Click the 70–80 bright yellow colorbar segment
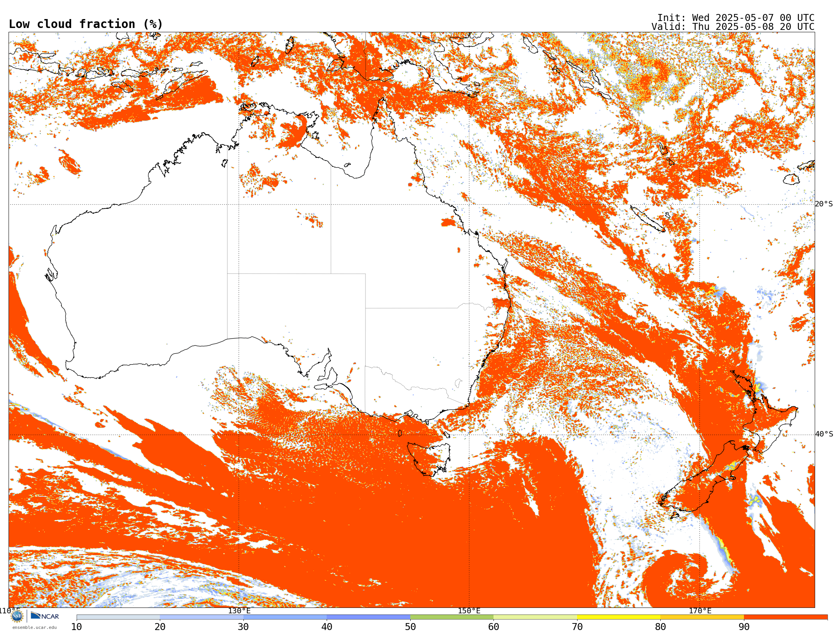840x632 pixels. tap(619, 617)
